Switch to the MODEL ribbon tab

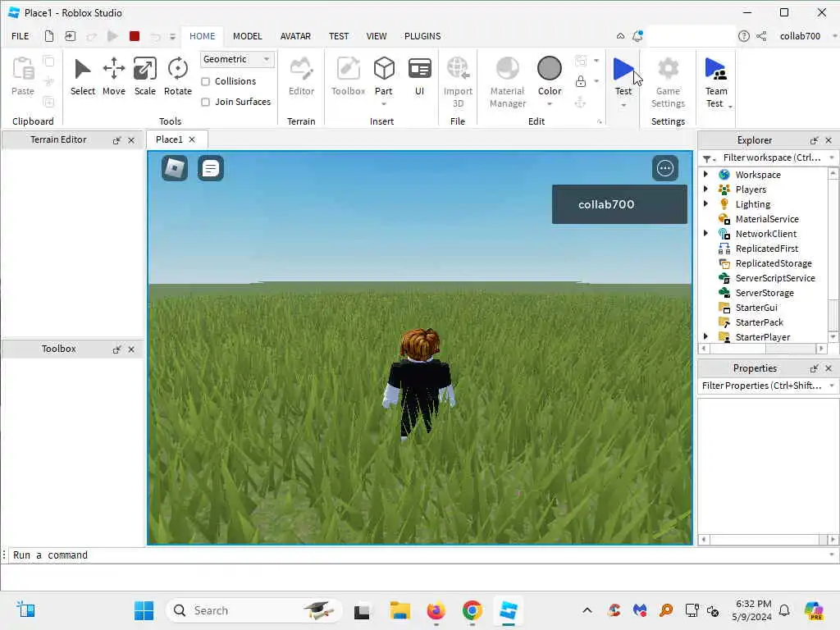247,36
